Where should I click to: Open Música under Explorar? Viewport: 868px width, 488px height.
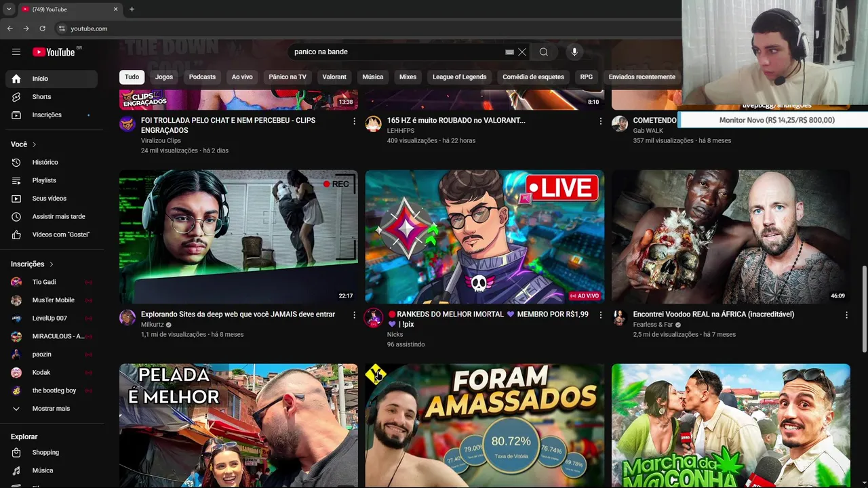click(52, 470)
